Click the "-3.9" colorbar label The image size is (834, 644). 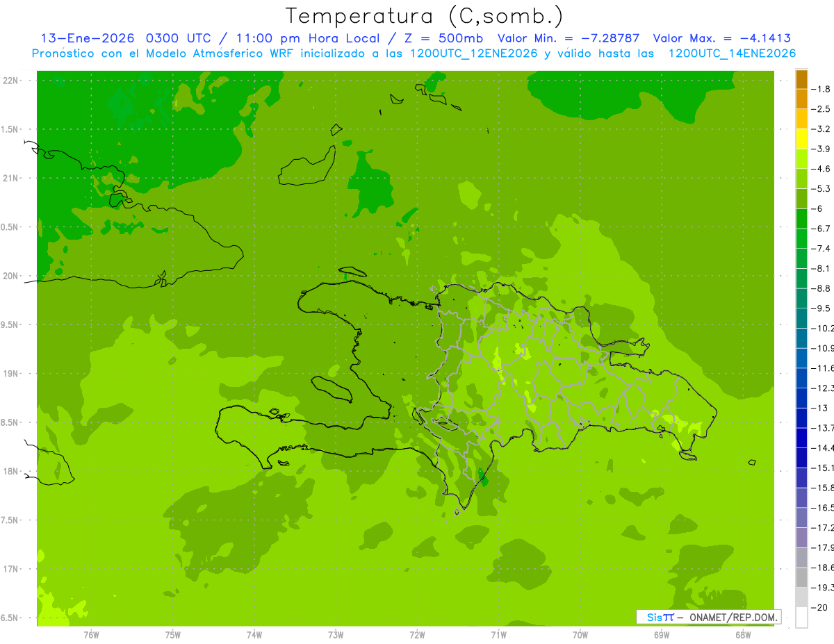821,149
